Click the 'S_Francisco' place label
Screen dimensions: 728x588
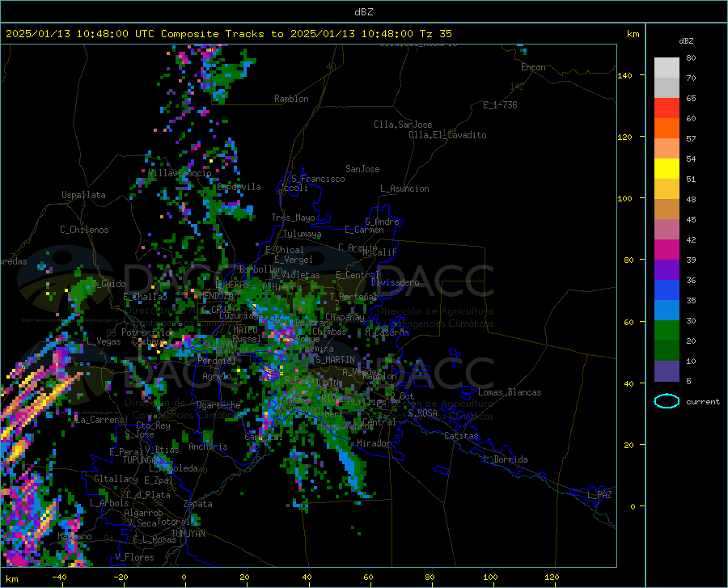coord(318,179)
